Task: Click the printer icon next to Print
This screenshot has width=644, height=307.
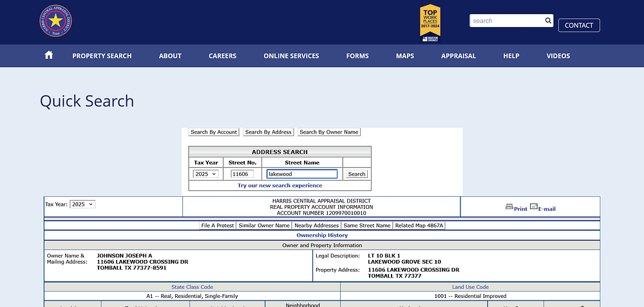Action: click(x=509, y=207)
